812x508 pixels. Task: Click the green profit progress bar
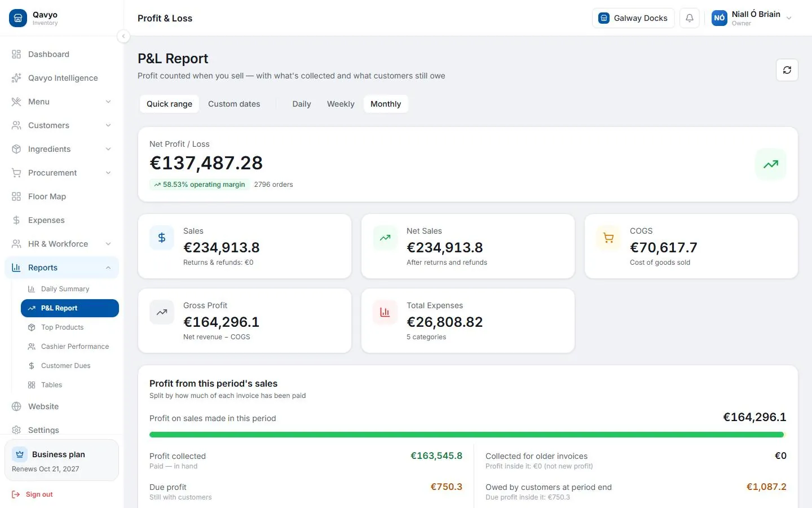click(467, 435)
